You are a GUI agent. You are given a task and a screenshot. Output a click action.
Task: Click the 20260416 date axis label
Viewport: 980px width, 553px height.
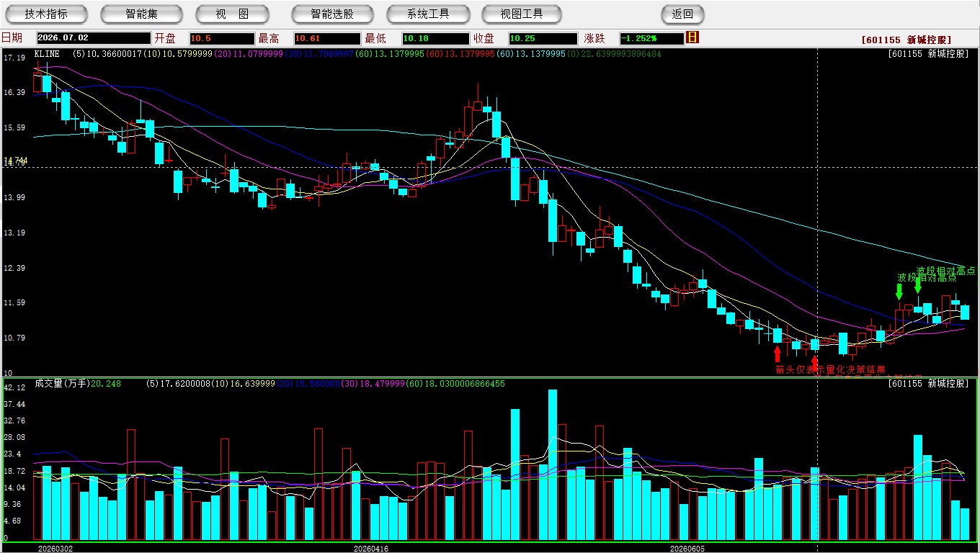coord(370,549)
